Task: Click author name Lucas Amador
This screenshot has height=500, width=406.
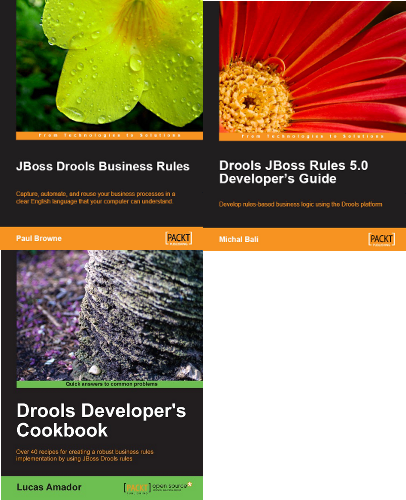Action: click(x=49, y=487)
